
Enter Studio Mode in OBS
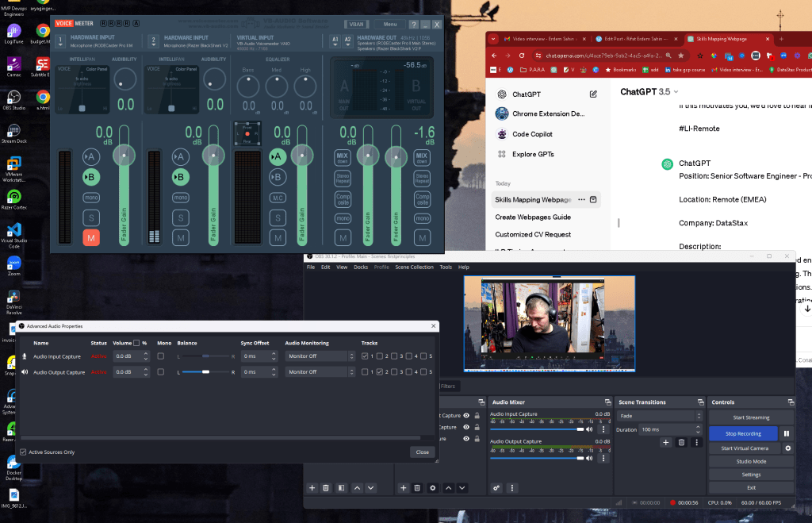[x=751, y=461]
